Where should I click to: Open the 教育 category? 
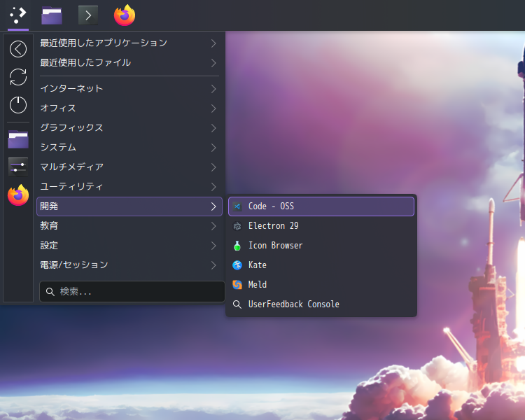[x=129, y=226]
